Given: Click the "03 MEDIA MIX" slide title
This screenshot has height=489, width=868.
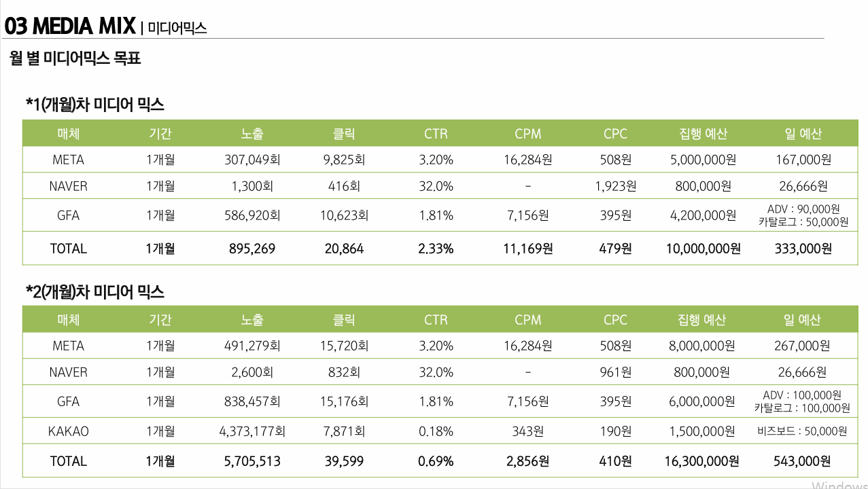Looking at the screenshot, I should (x=70, y=26).
